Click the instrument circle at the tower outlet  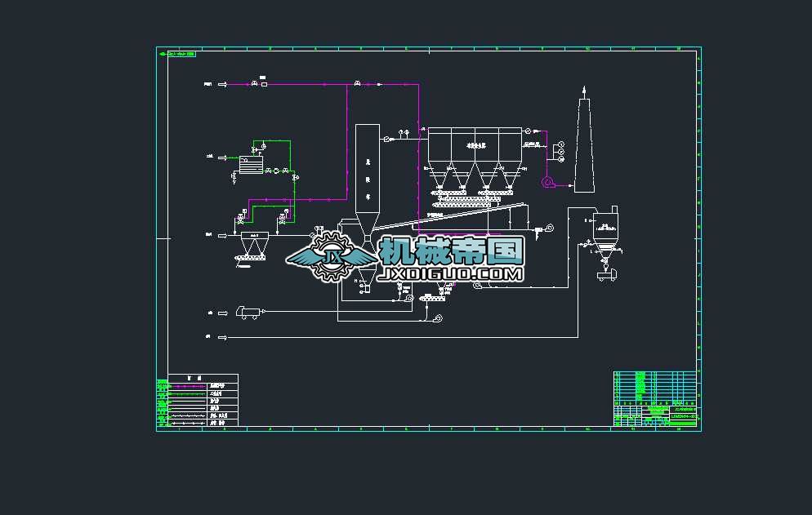(x=386, y=139)
